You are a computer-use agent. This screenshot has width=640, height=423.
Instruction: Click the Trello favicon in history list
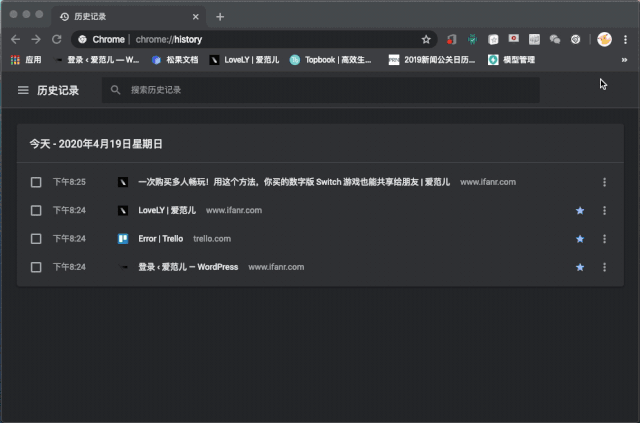click(123, 238)
